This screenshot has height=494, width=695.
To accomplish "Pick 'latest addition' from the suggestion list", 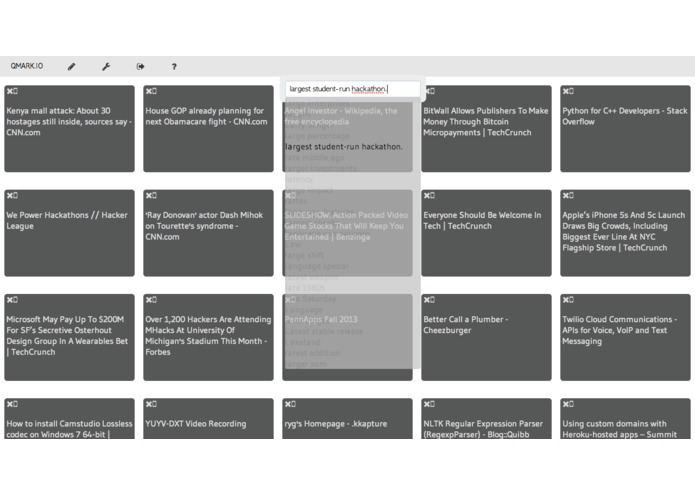I will (x=312, y=353).
